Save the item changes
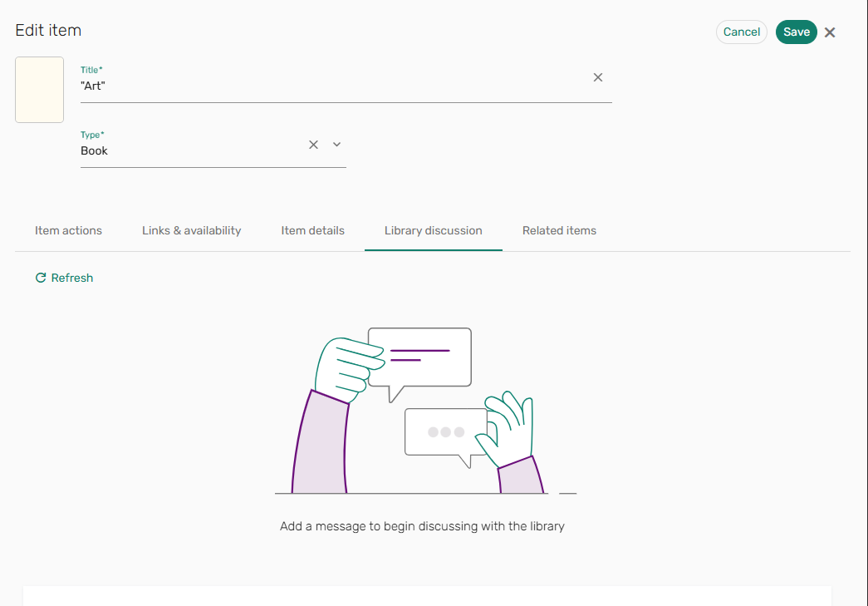868x606 pixels. (797, 32)
